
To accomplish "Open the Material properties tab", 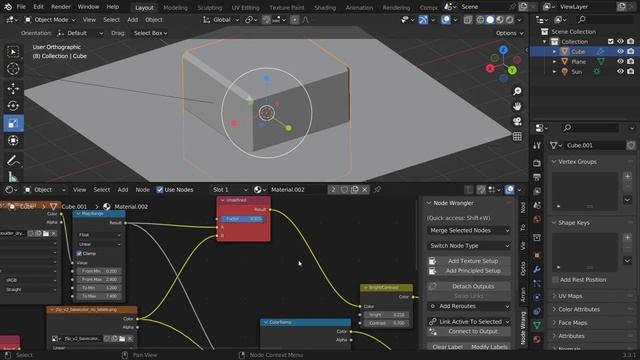I will 537,339.
